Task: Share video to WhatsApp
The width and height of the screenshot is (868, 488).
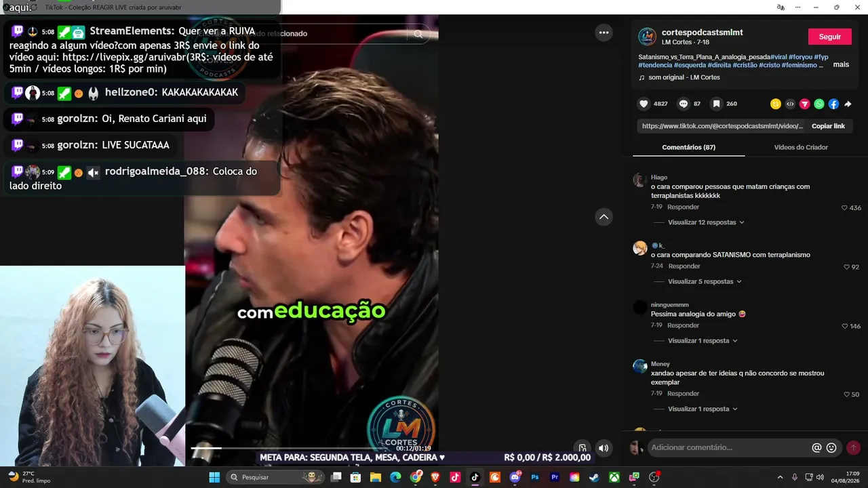Action: coord(819,104)
